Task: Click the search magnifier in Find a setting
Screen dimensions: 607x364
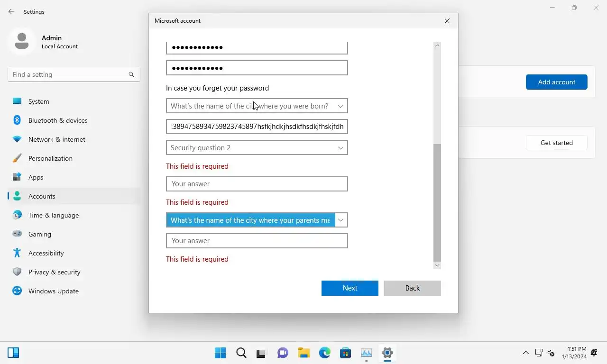Action: pos(131,74)
